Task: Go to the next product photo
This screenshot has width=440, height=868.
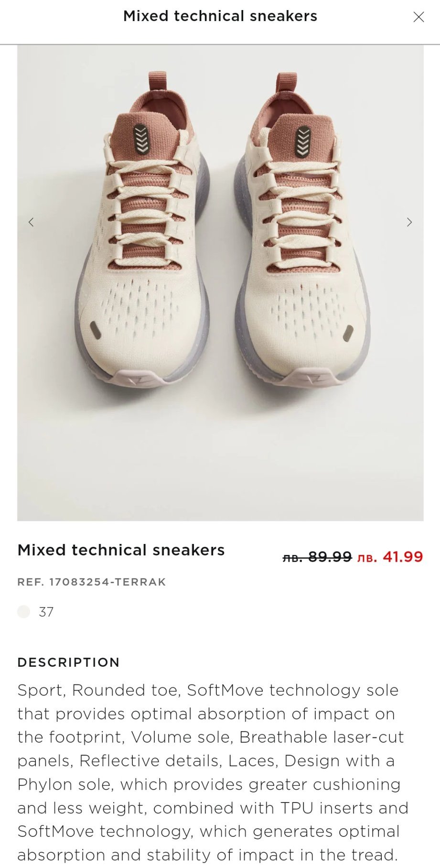Action: tap(409, 222)
